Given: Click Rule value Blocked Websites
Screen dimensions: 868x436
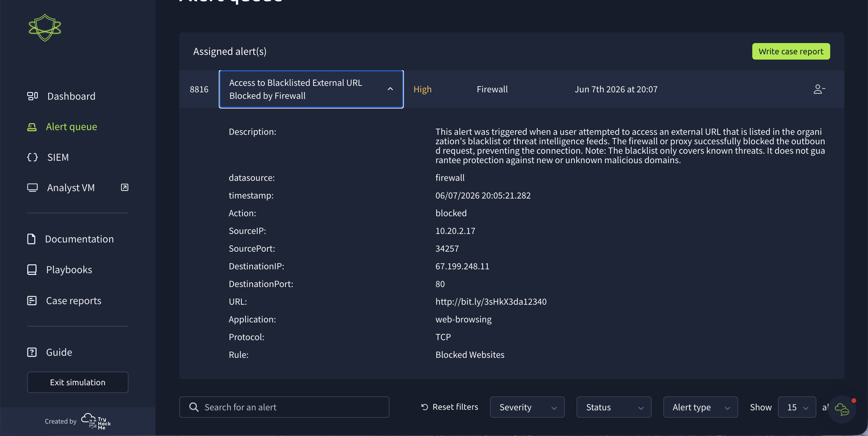Looking at the screenshot, I should [470, 355].
